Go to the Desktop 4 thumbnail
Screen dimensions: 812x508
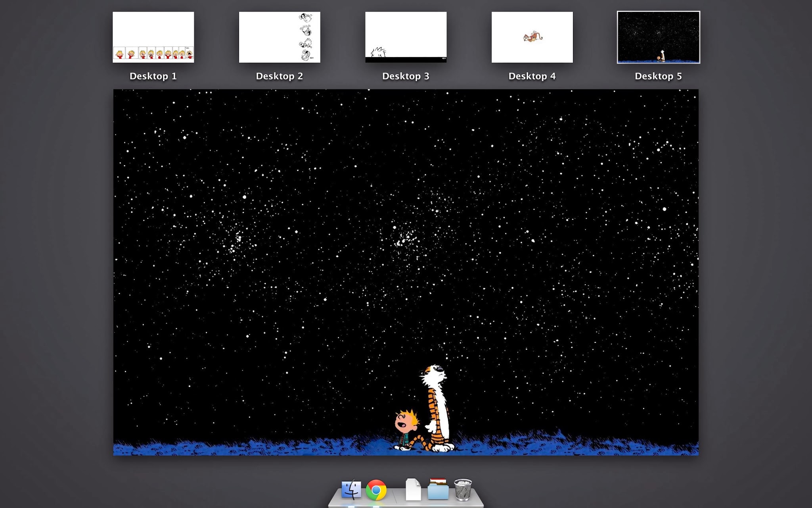(532, 37)
